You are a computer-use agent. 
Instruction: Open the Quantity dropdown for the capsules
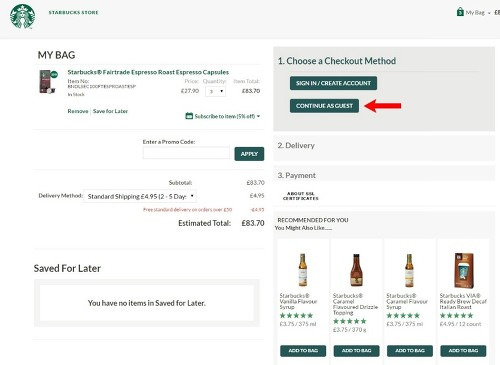216,91
